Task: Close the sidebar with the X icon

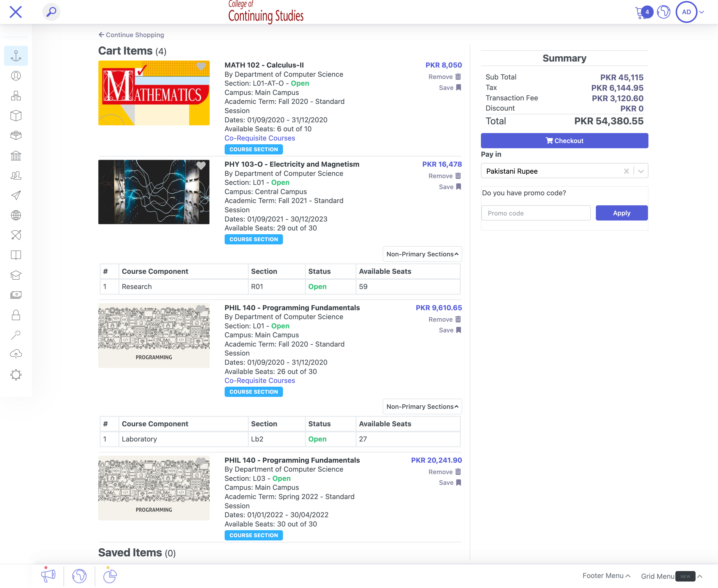Action: 16,12
